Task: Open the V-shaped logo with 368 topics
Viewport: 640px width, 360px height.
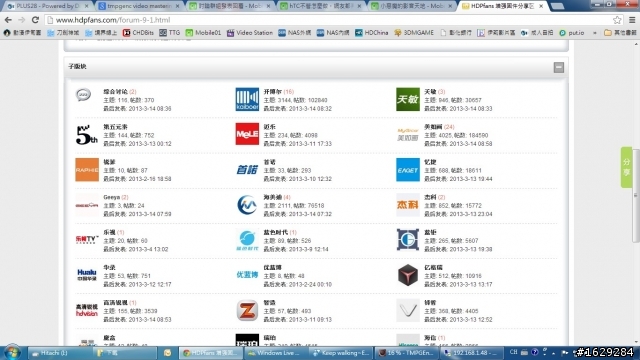Action: [x=408, y=310]
